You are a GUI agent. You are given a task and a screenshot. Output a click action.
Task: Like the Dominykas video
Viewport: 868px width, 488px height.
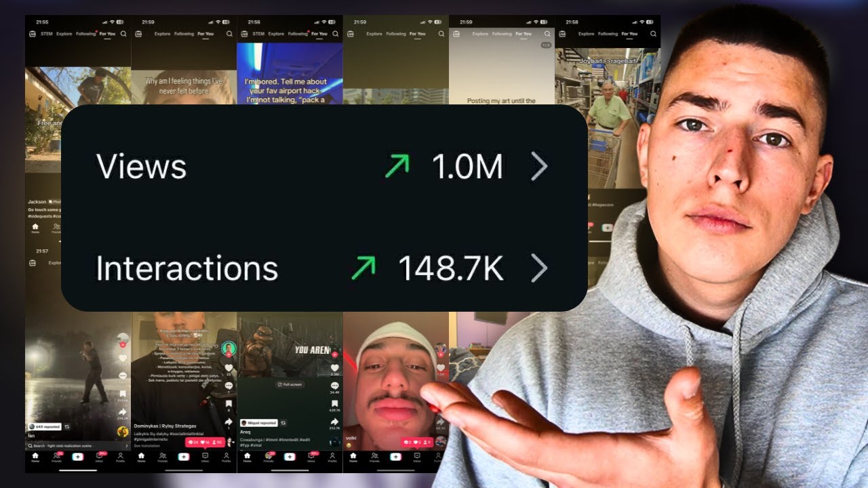click(229, 368)
